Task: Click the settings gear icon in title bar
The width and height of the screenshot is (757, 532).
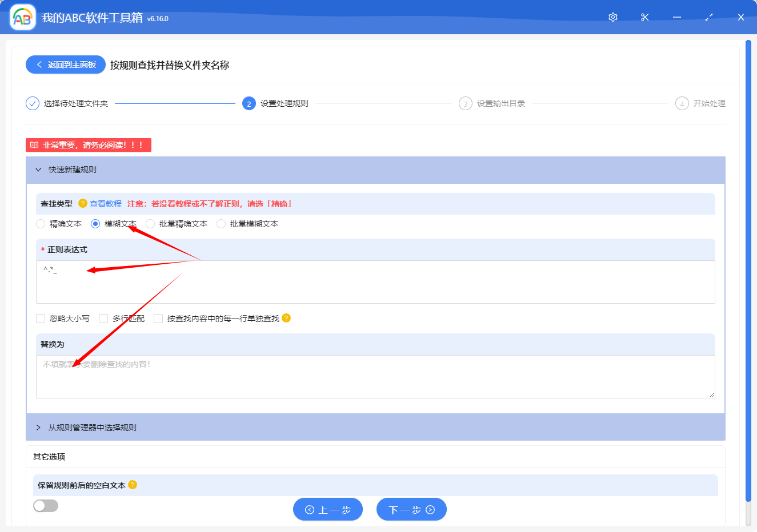Action: (612, 17)
